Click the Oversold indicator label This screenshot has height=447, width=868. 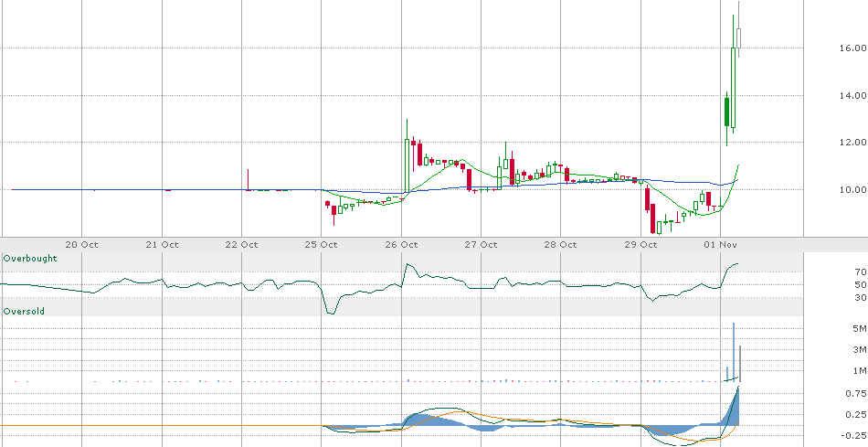pos(24,312)
